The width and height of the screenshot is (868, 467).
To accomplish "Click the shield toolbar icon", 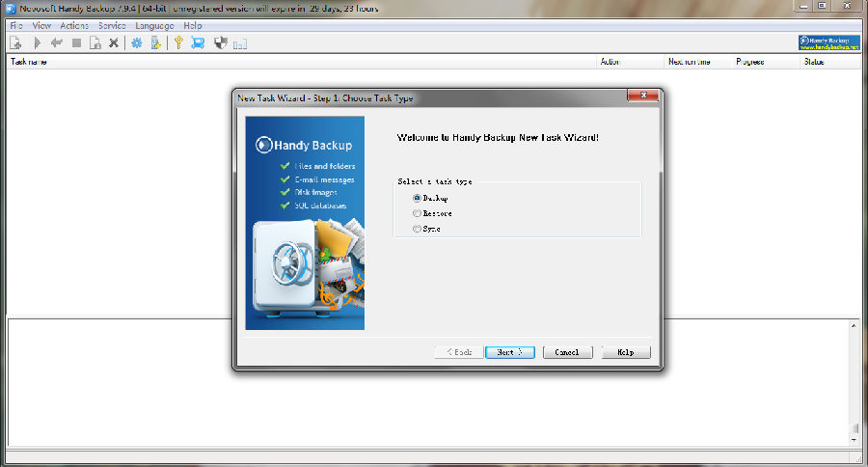I will tap(220, 43).
